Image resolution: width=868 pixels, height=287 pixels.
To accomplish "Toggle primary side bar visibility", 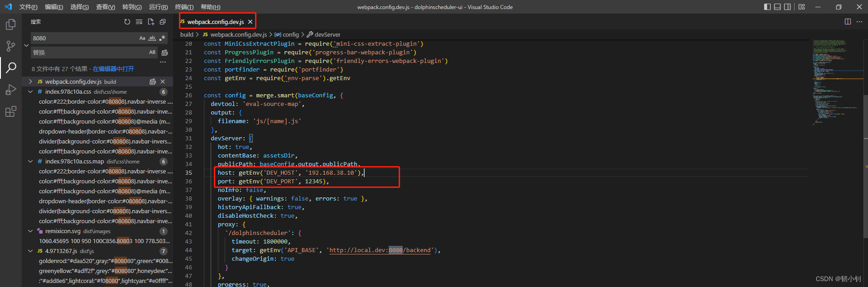I will coord(767,7).
